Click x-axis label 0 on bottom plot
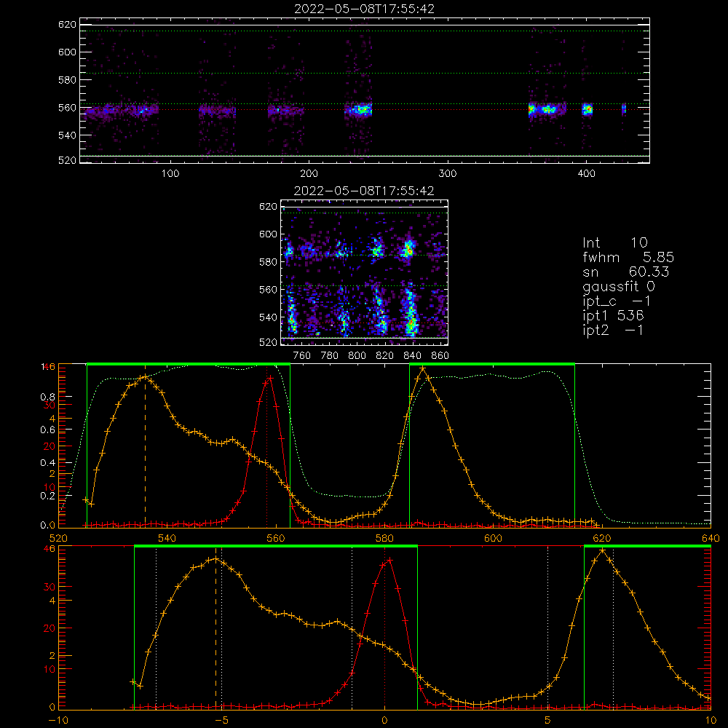The height and width of the screenshot is (728, 728). coord(384,721)
